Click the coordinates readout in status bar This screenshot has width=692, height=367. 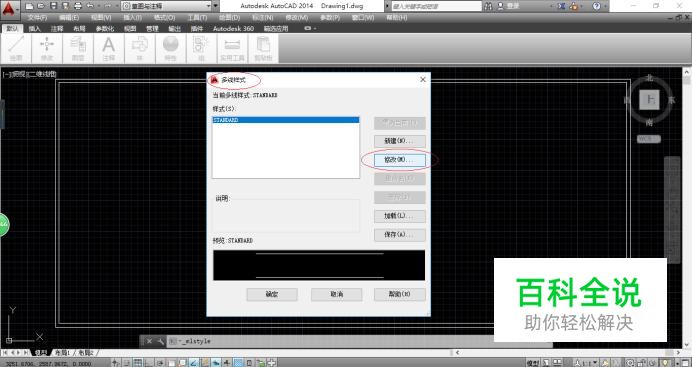49,364
